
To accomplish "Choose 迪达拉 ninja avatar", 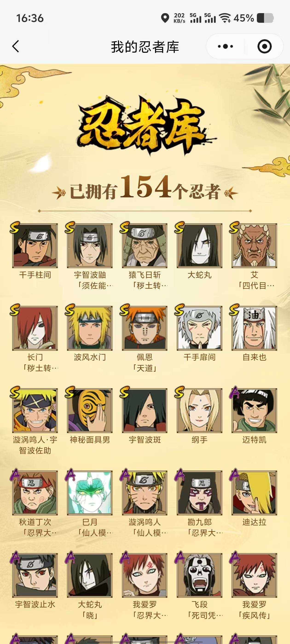I will click(254, 493).
